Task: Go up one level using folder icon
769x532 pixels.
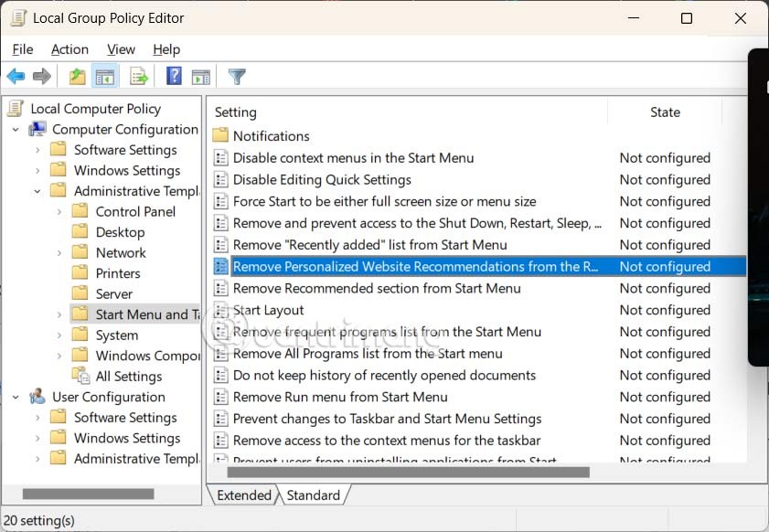Action: (78, 77)
